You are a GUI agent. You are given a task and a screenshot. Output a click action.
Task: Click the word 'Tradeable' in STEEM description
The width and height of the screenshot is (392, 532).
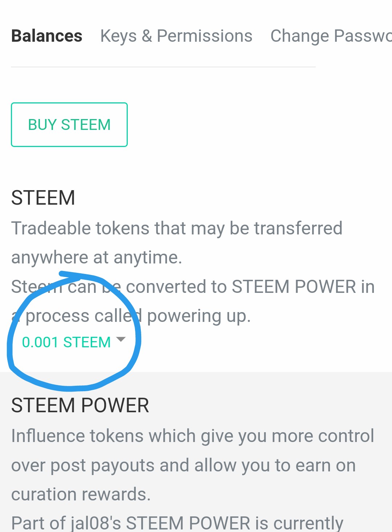(51, 228)
